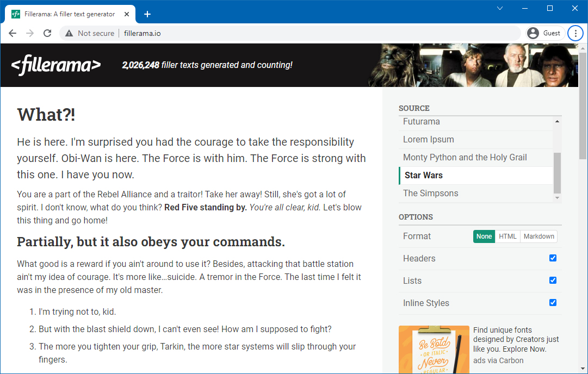Click the list item I'm trying not to, kid
The height and width of the screenshot is (374, 588).
pos(77,312)
